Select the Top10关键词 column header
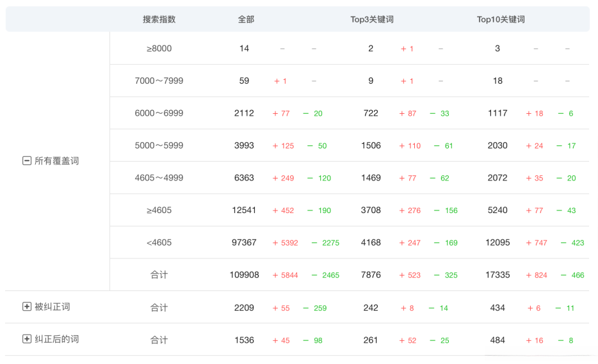 coord(501,19)
